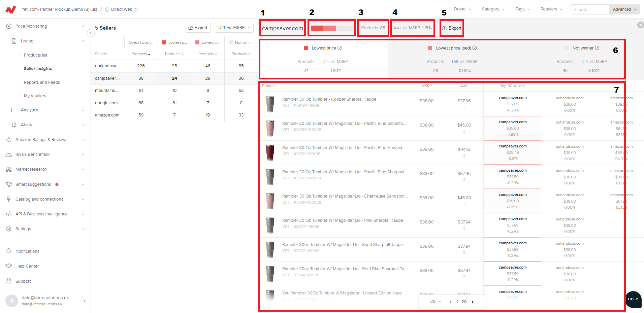Click the Netrivals logo icon
This screenshot has height=313, width=644.
11,9
